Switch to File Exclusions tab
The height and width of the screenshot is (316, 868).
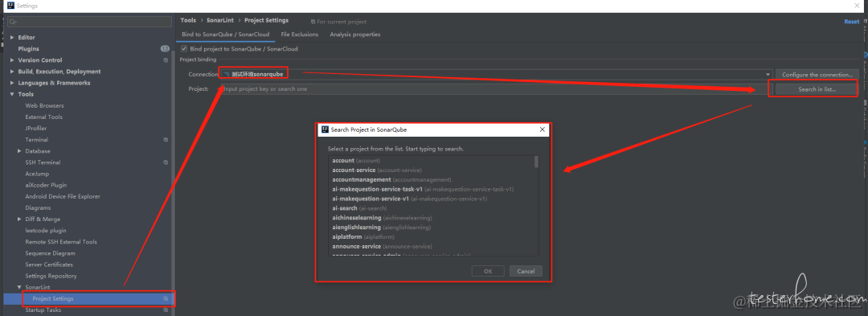point(300,35)
